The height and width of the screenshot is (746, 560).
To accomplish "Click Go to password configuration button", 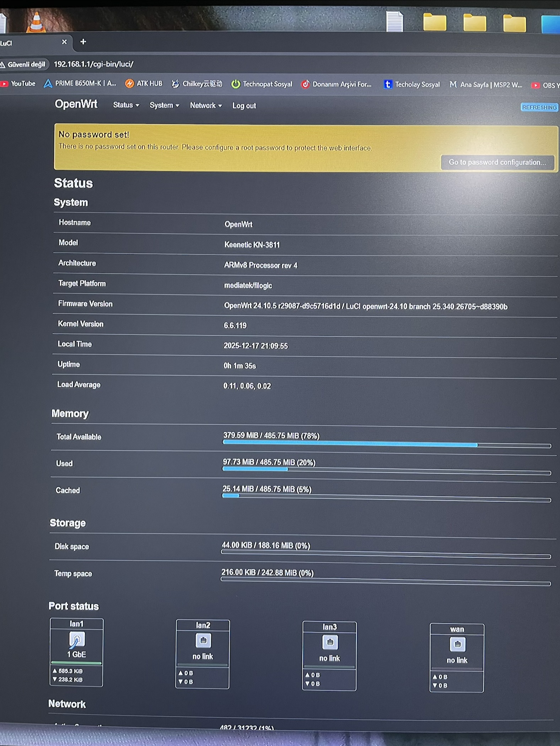I will (497, 162).
